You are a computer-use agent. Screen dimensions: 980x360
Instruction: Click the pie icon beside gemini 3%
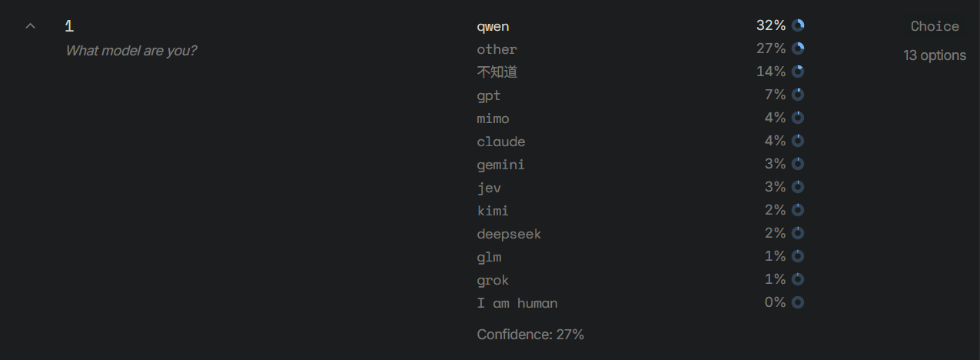798,164
